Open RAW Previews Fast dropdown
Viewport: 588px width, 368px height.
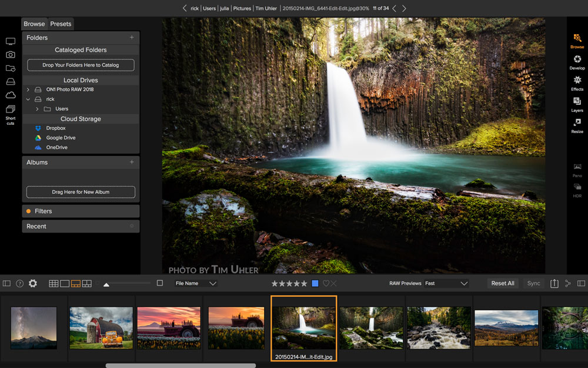[x=446, y=283]
